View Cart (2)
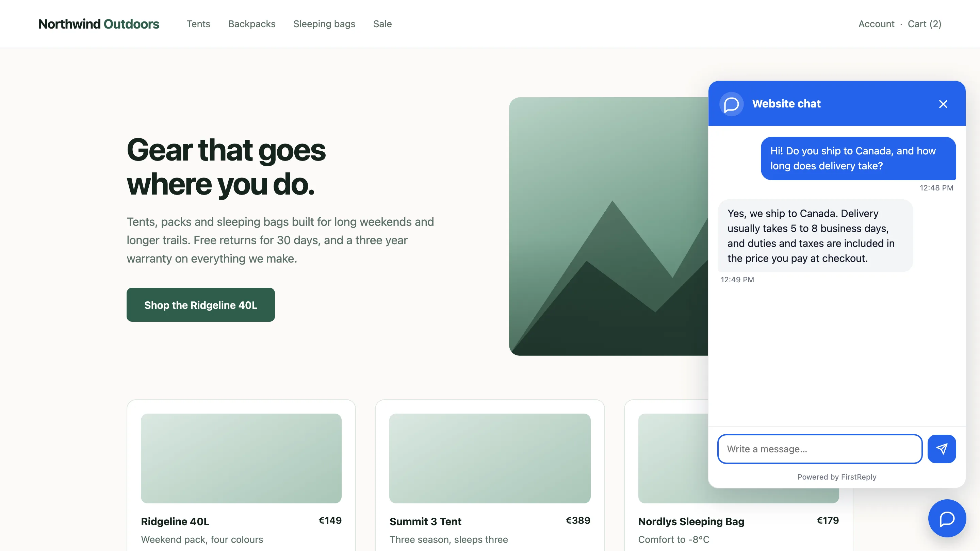The width and height of the screenshot is (980, 551). point(924,24)
